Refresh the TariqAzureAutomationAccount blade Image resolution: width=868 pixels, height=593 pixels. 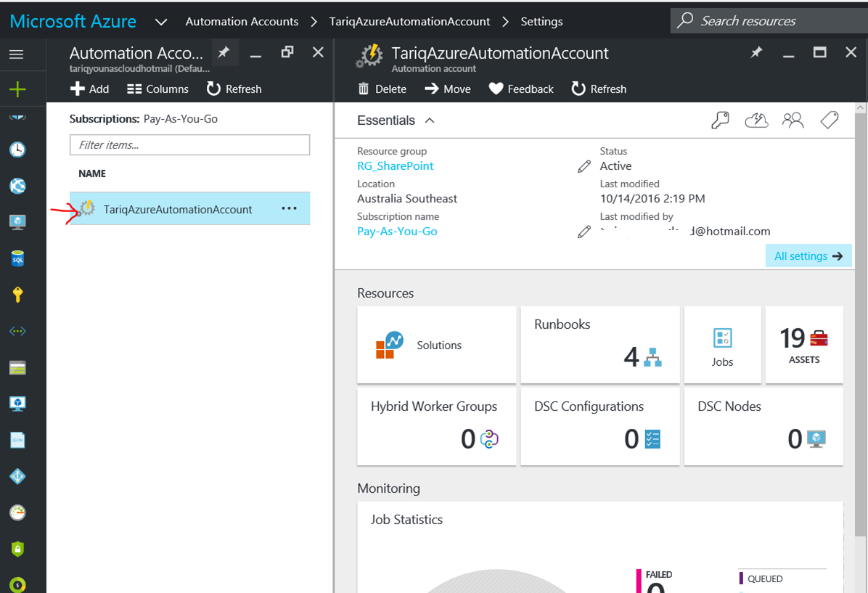click(x=599, y=89)
